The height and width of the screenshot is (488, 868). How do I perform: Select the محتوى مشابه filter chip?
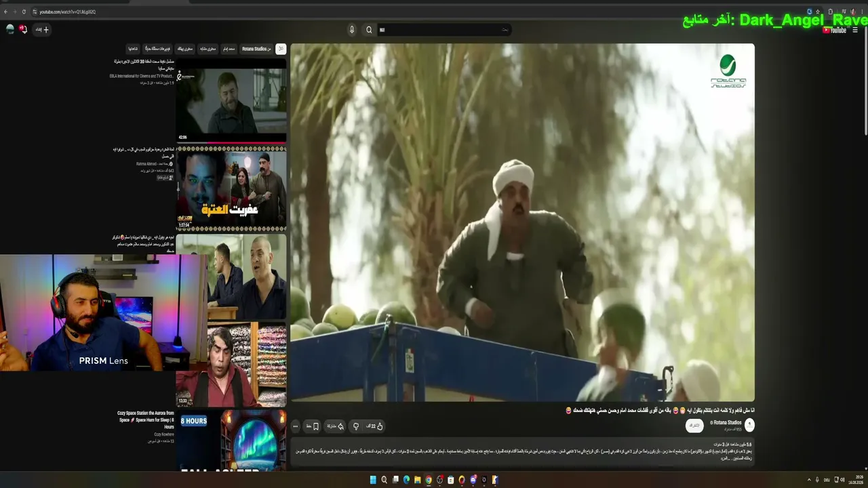pyautogui.click(x=208, y=49)
